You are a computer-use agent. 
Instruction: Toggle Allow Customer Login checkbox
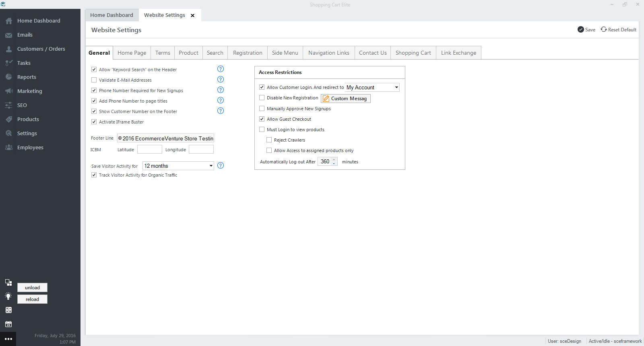[x=262, y=87]
